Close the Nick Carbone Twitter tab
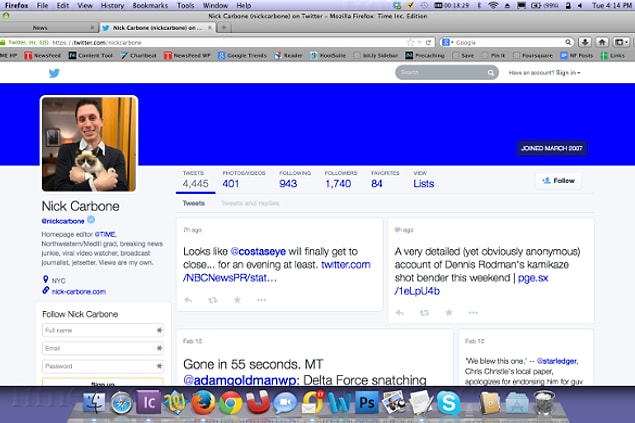The image size is (635, 423). (210, 28)
